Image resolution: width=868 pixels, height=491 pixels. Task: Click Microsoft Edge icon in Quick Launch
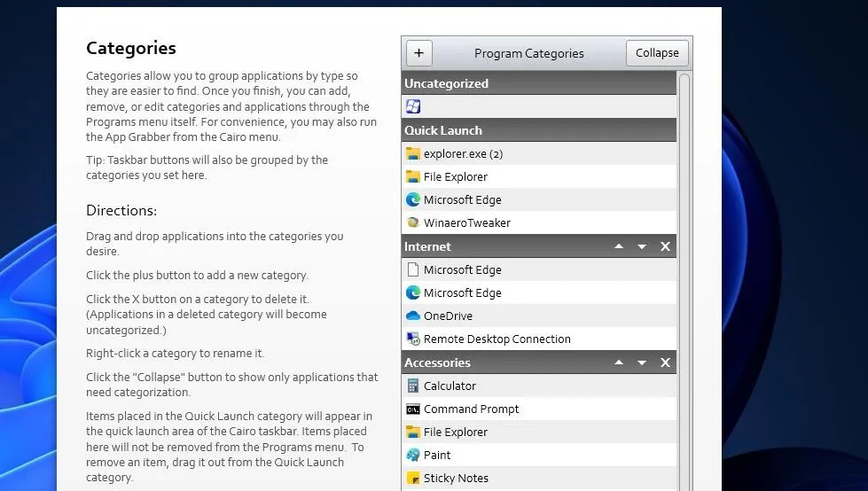point(413,199)
